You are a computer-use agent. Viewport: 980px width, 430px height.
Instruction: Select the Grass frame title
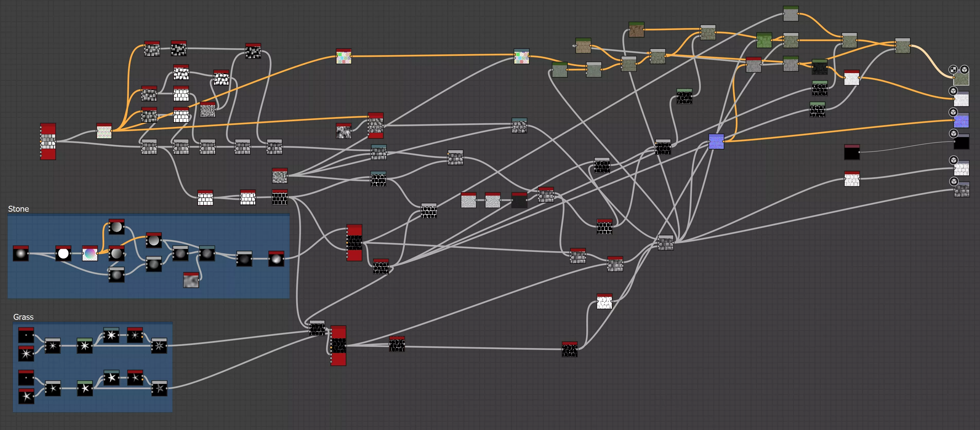23,317
